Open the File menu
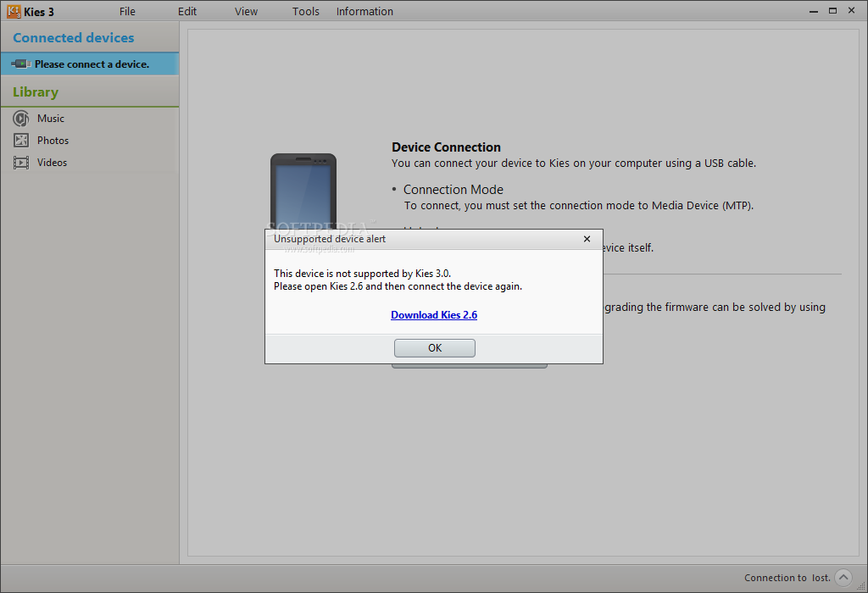The width and height of the screenshot is (868, 593). [127, 12]
